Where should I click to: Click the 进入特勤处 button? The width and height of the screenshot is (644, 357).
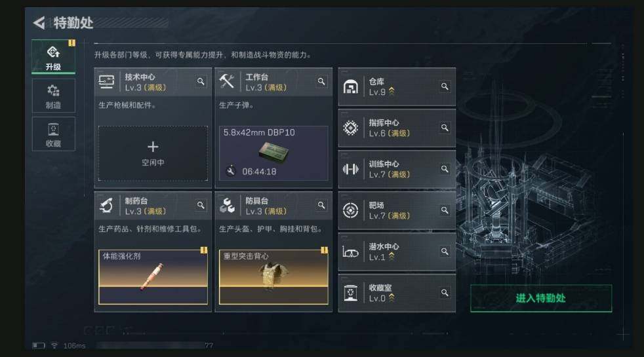point(541,298)
